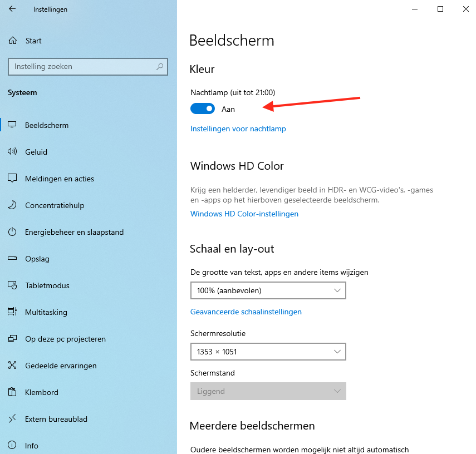Click the Start home icon

13,41
